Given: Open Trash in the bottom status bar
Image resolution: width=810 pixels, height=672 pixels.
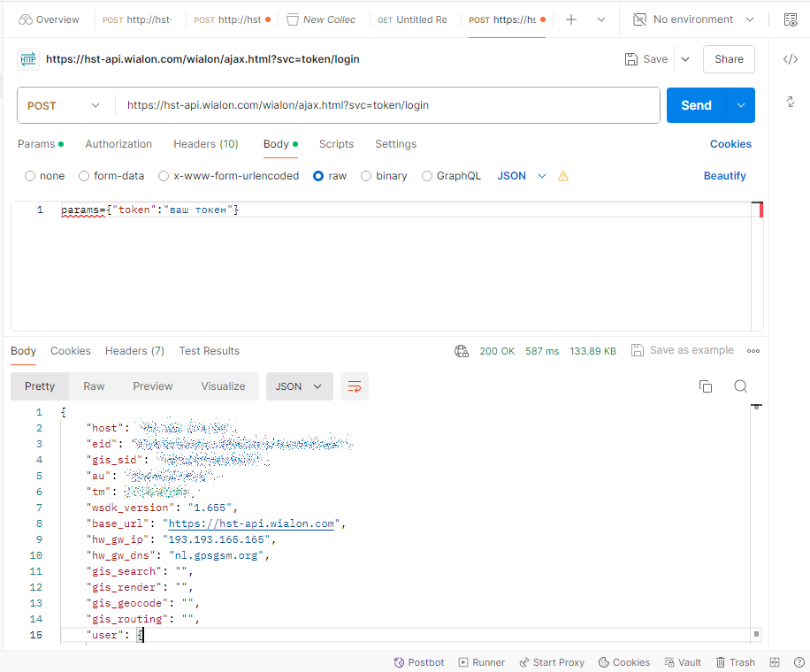Looking at the screenshot, I should pyautogui.click(x=735, y=662).
